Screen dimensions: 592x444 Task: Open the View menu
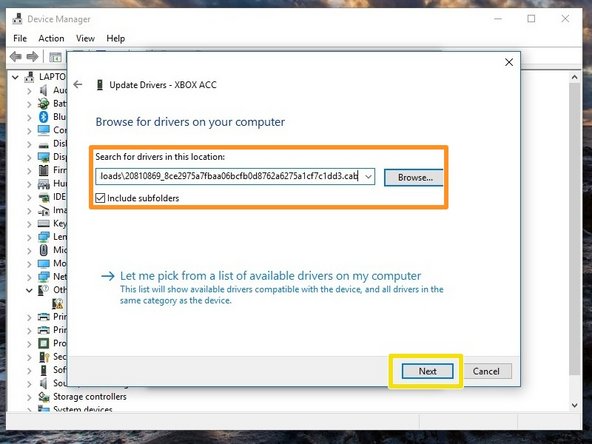point(85,39)
